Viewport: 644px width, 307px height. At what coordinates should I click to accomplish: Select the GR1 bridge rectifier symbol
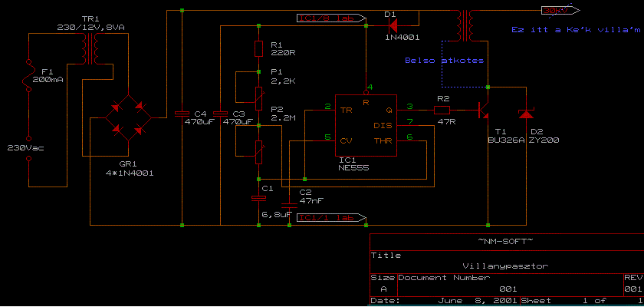(x=128, y=118)
